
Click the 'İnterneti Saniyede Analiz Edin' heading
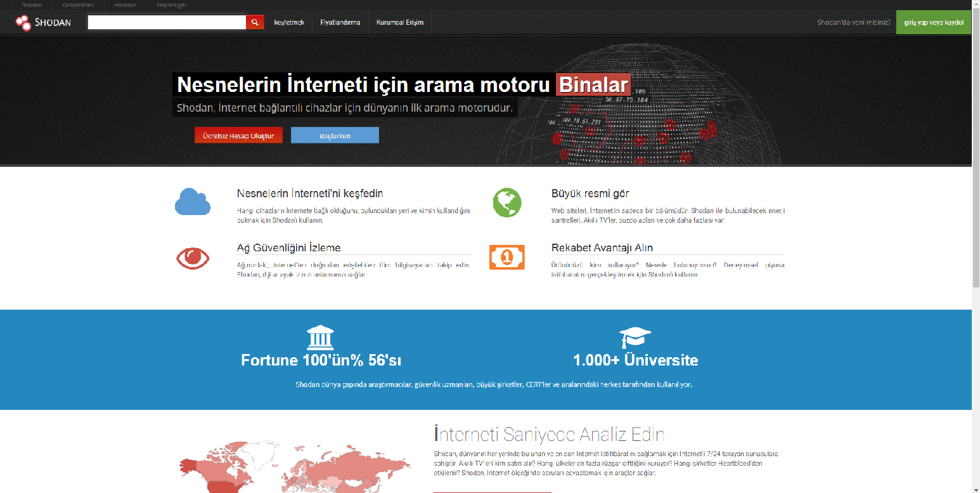[x=549, y=435]
